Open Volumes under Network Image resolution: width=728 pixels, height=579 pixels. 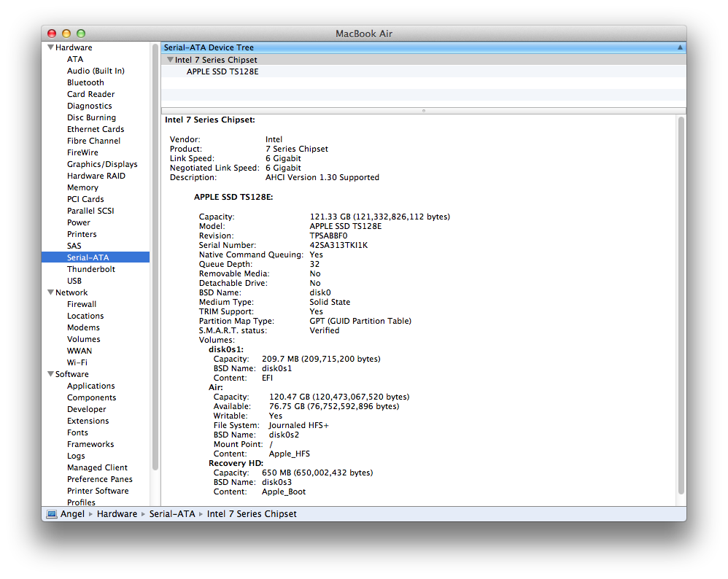click(x=84, y=339)
